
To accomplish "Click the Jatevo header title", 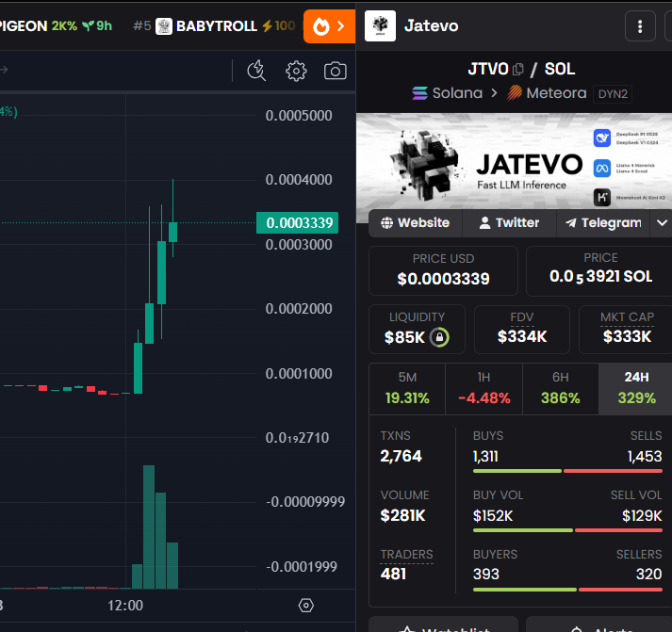I will click(431, 26).
